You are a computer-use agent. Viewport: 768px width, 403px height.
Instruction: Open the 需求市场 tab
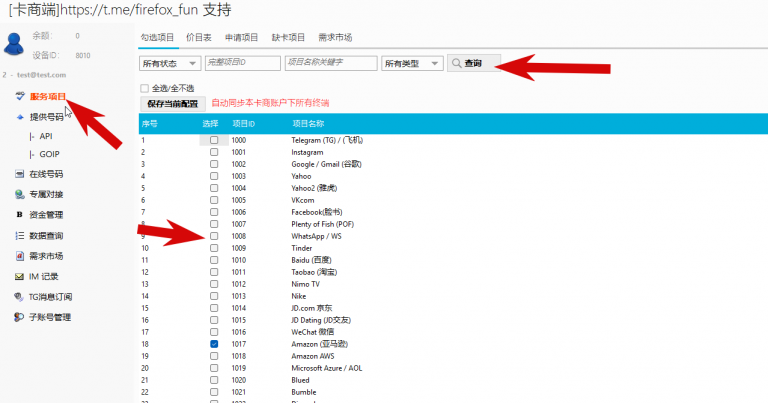(335, 37)
